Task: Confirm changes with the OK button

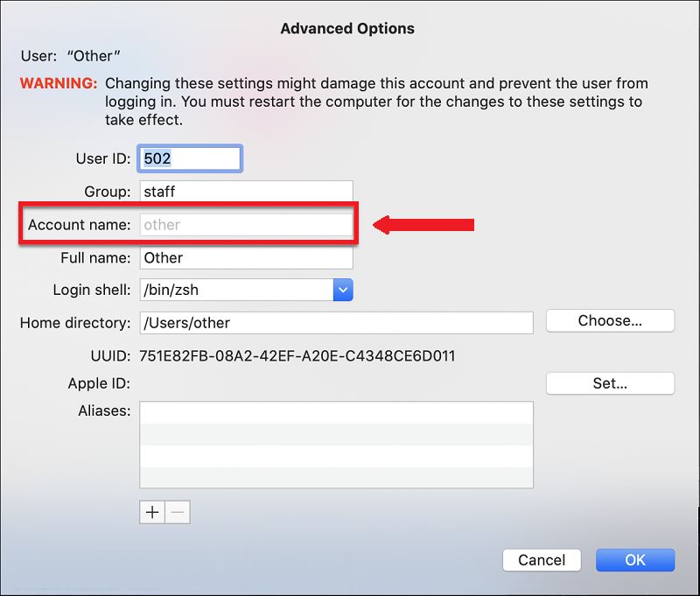Action: (634, 560)
